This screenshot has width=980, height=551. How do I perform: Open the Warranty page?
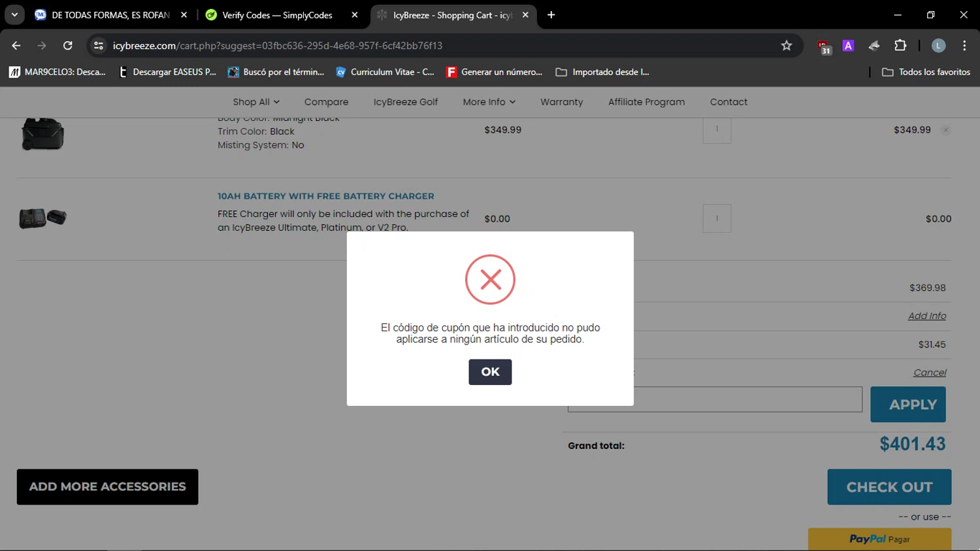[x=562, y=102]
